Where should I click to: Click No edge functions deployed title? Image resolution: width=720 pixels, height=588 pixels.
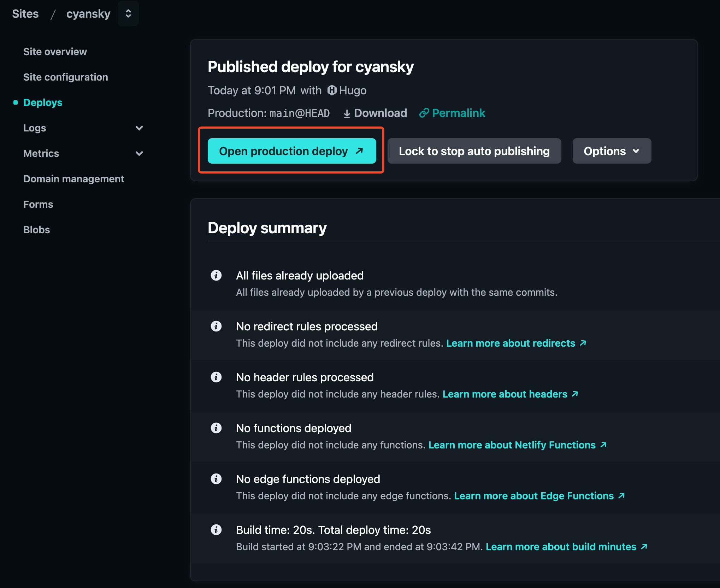tap(308, 479)
